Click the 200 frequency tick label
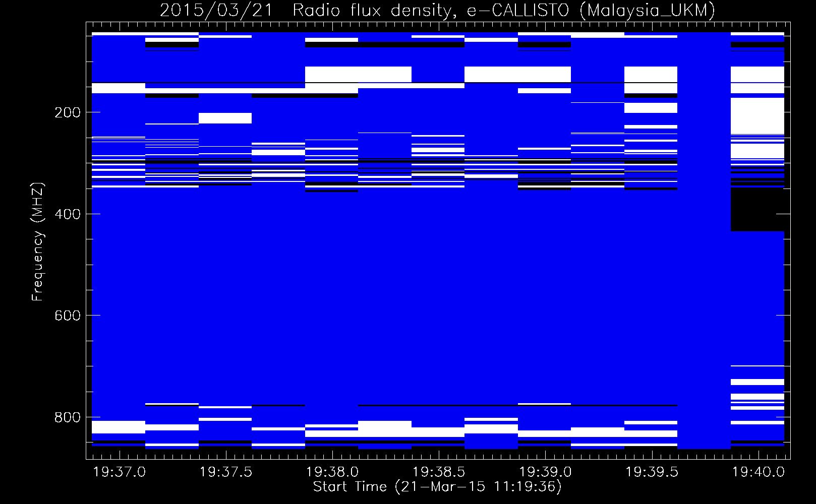The height and width of the screenshot is (504, 816). [67, 112]
